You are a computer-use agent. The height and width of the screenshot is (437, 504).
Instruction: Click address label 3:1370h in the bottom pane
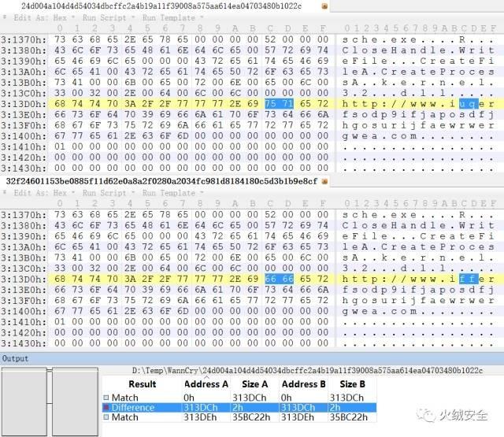point(23,215)
